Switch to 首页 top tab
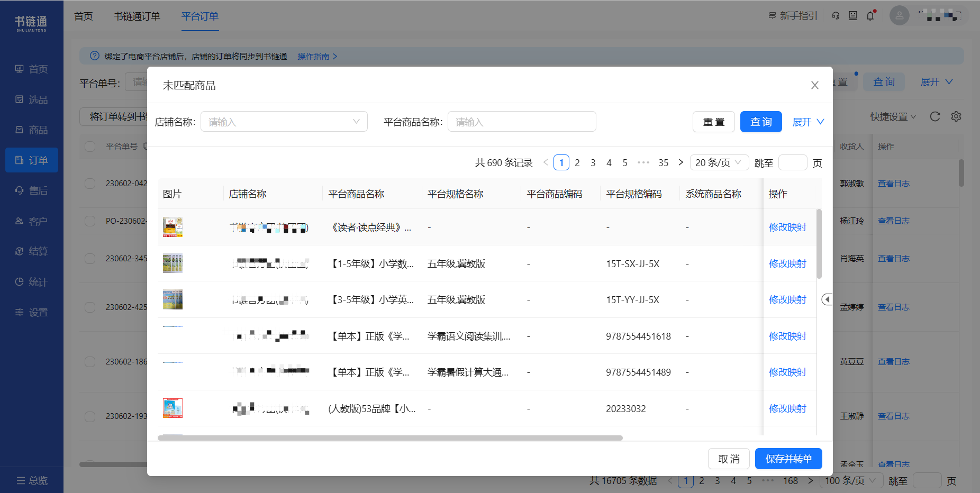 click(x=84, y=16)
